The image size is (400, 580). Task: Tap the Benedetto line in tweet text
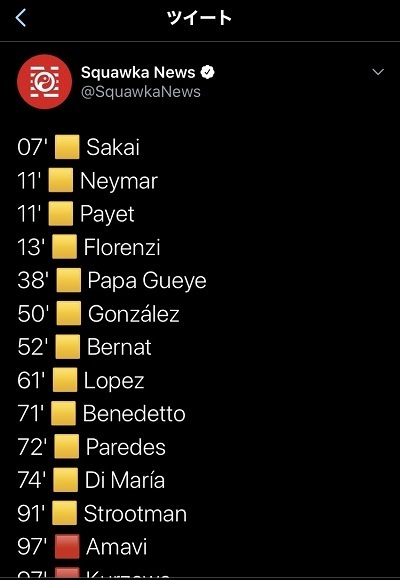[101, 414]
